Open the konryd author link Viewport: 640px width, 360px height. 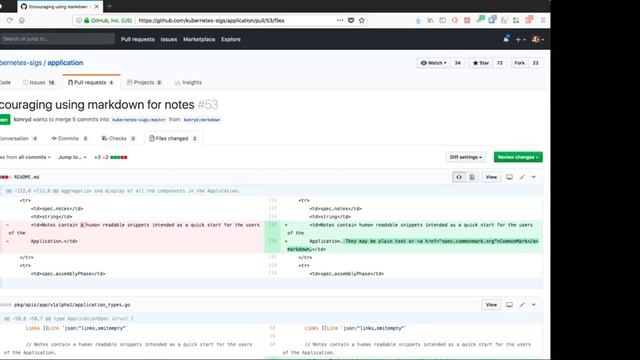click(x=22, y=120)
